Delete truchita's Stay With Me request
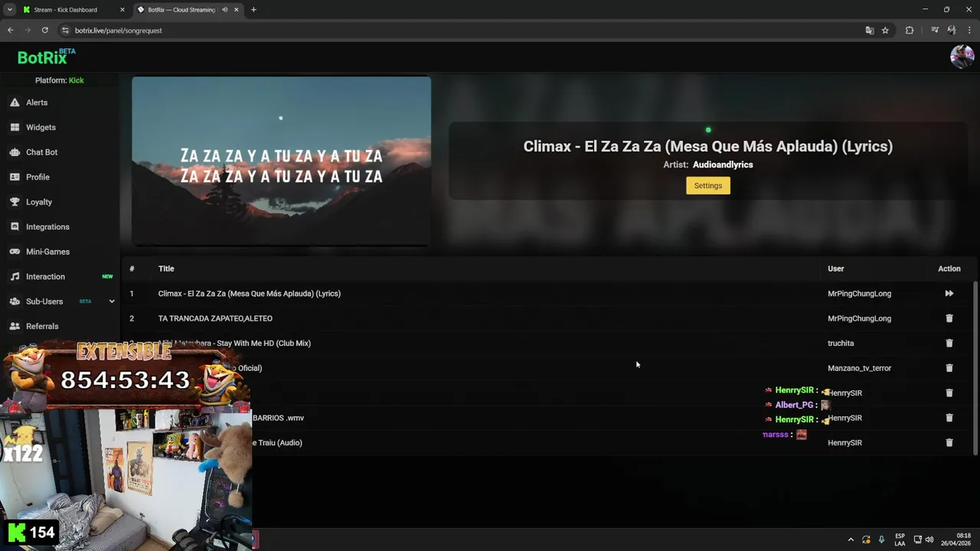Screen dimensions: 980x551 click(x=949, y=343)
